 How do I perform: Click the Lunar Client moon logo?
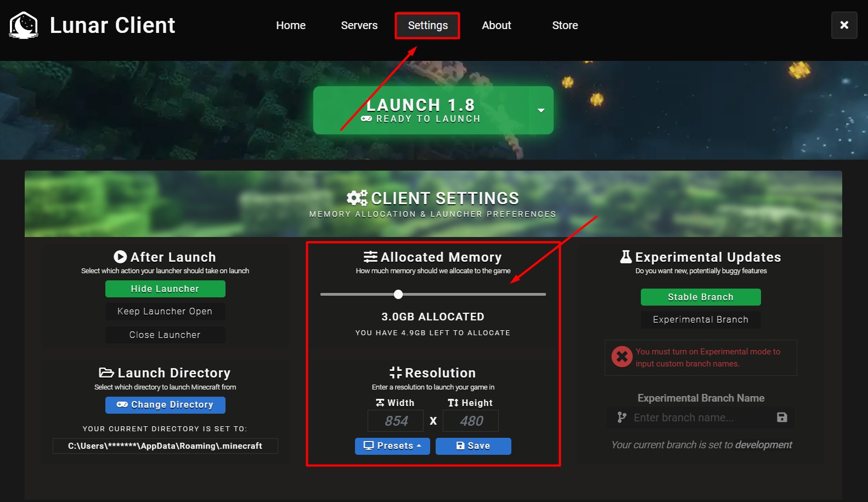(x=24, y=25)
